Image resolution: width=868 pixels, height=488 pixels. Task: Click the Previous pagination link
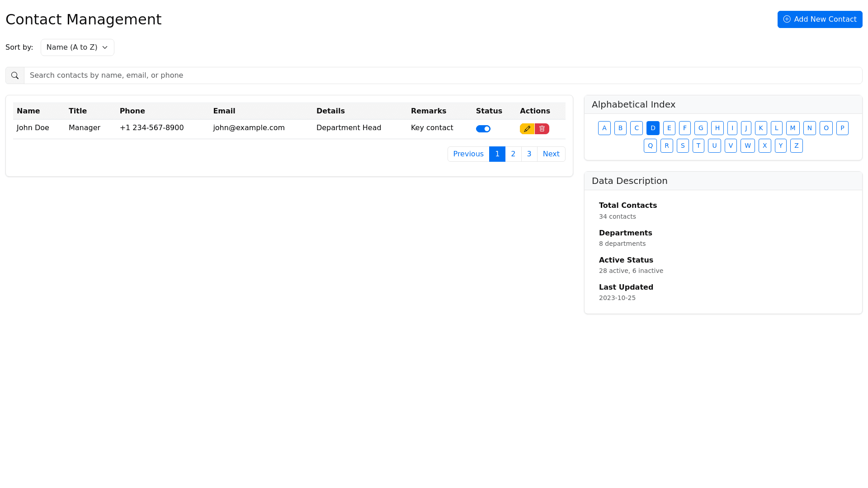468,154
